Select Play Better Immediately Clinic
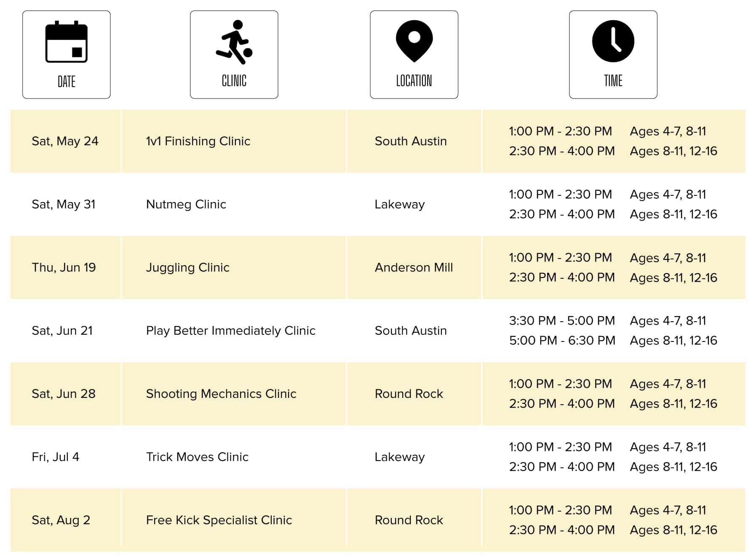The image size is (754, 560). [230, 331]
